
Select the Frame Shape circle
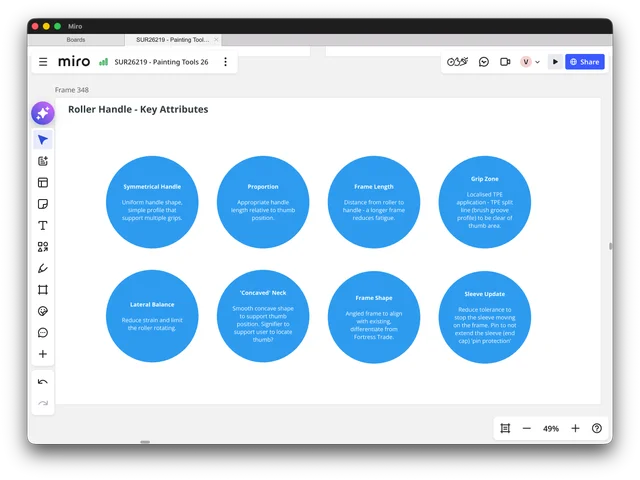374,317
